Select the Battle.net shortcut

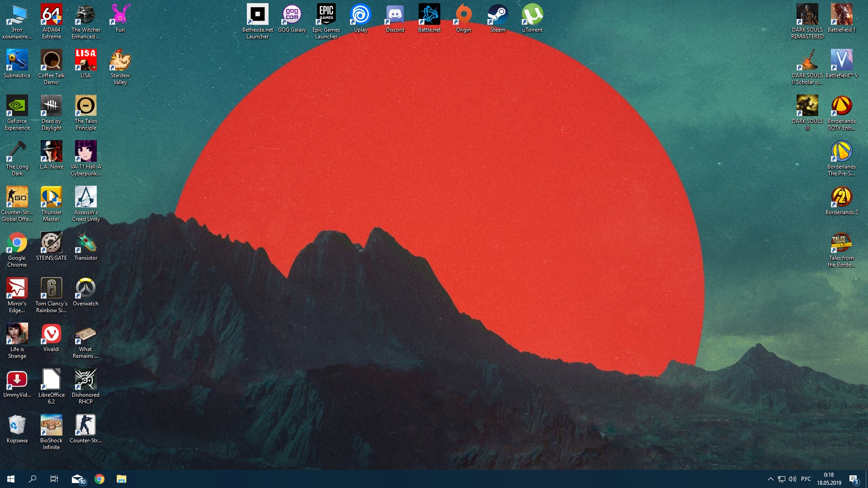click(x=429, y=19)
